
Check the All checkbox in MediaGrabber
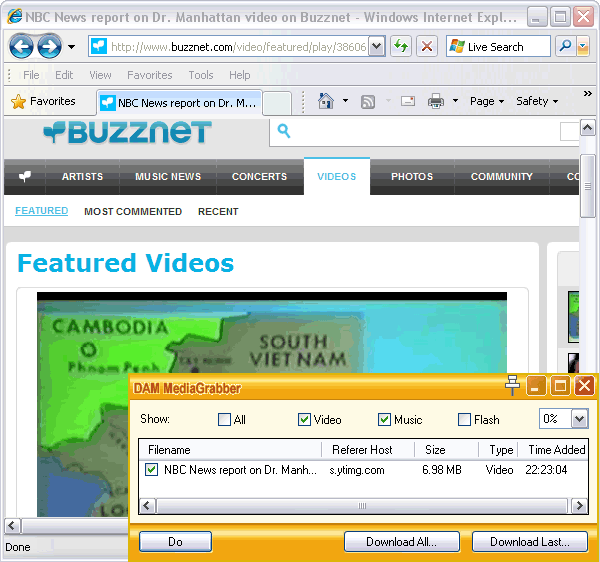(224, 419)
